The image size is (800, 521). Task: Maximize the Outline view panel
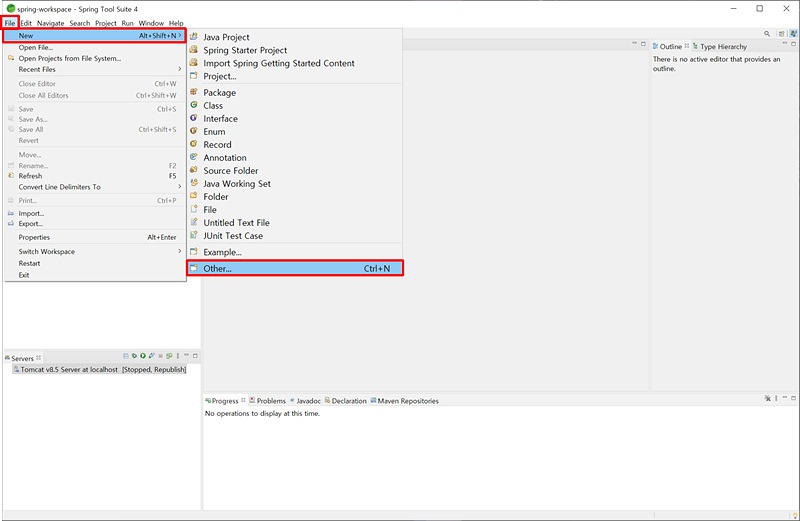[793, 44]
